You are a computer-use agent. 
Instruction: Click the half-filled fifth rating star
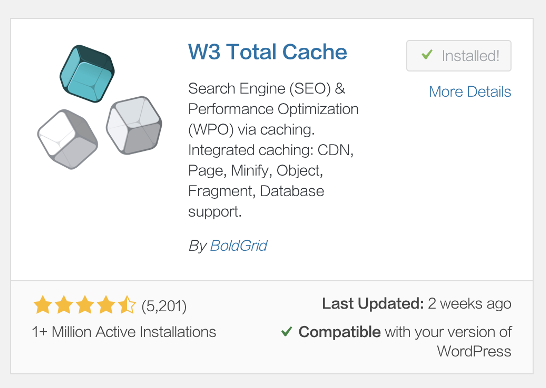click(126, 305)
